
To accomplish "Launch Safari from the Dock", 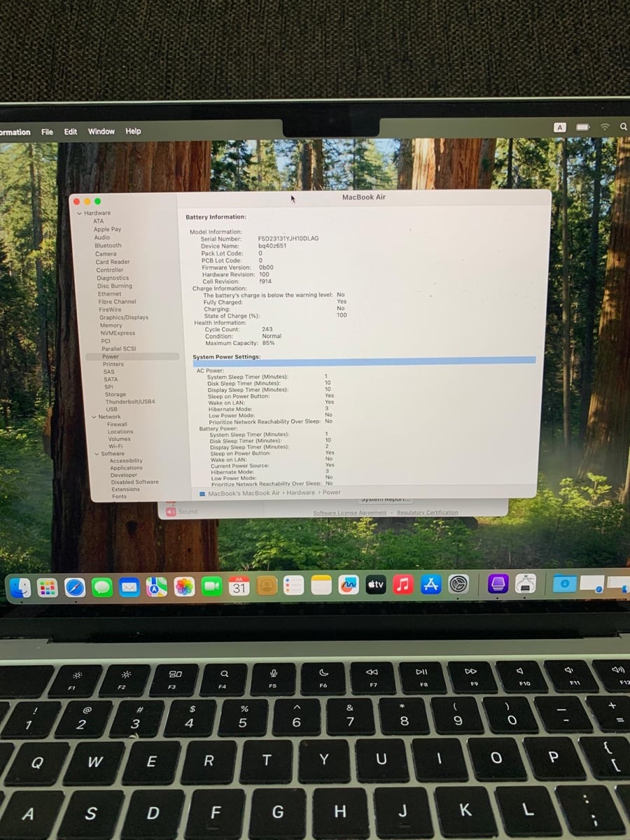I will [x=75, y=587].
